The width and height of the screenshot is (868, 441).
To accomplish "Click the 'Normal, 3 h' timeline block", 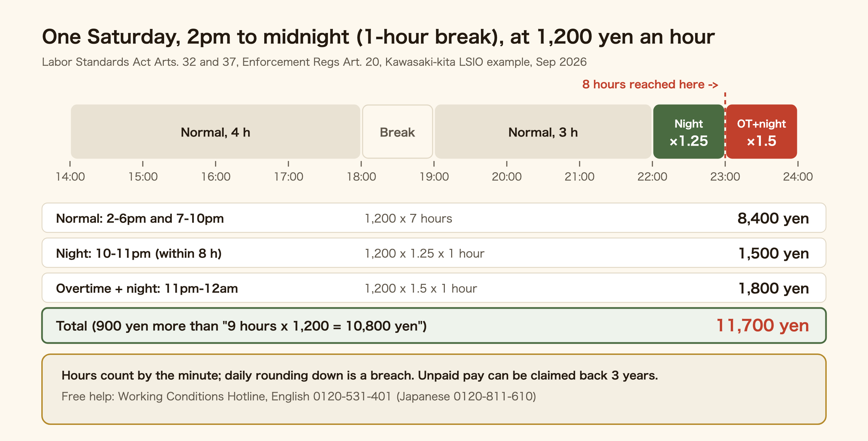I will coord(543,132).
